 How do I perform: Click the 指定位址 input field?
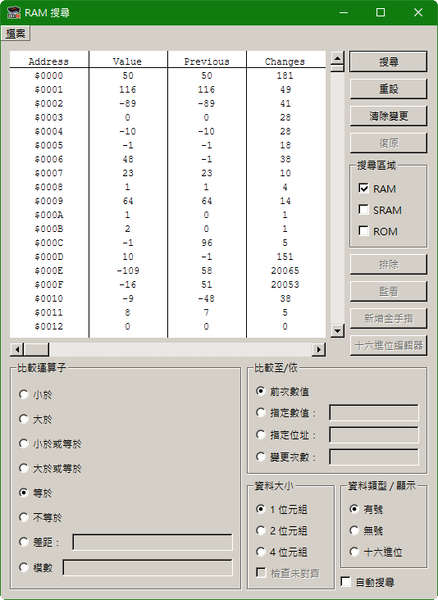374,435
